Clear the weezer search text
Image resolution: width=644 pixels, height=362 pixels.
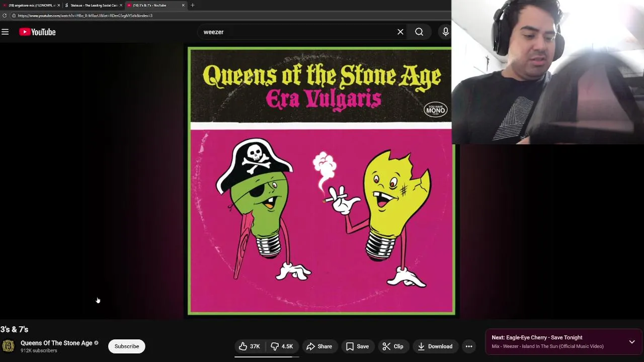[400, 32]
